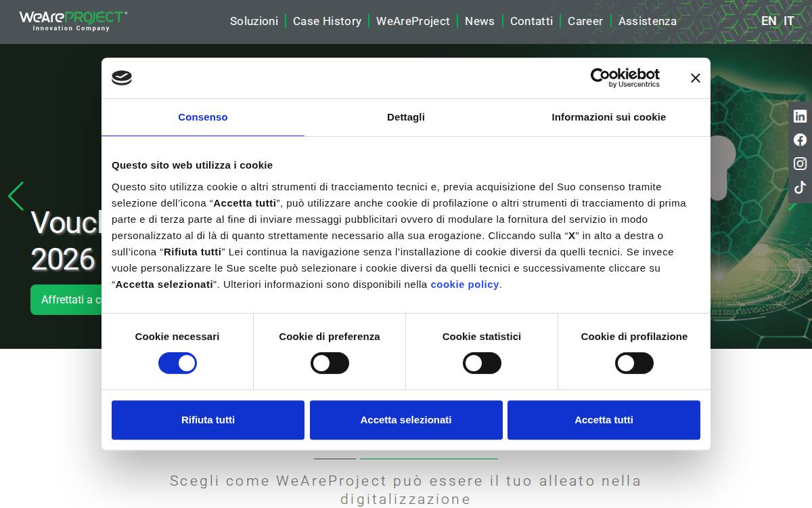Image resolution: width=812 pixels, height=508 pixels.
Task: Open the Instagram social icon
Action: [x=800, y=163]
